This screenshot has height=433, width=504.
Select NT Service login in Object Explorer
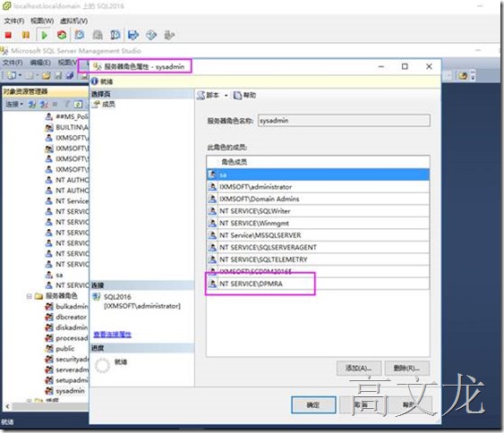(x=72, y=201)
